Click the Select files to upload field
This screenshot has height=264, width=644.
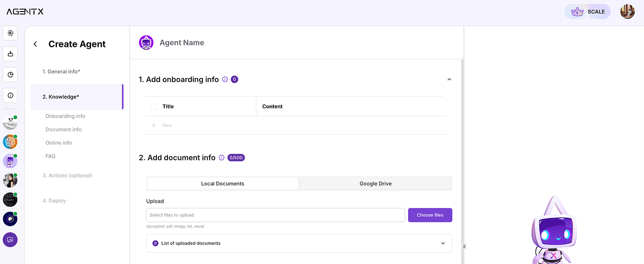(x=276, y=215)
